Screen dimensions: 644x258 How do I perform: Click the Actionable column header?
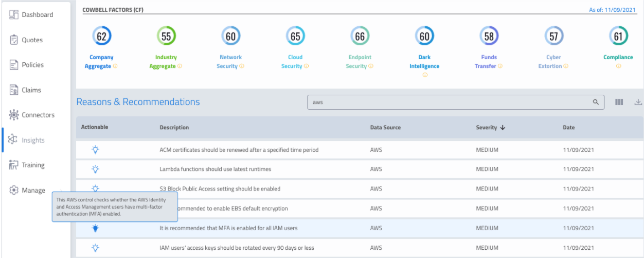(x=95, y=127)
